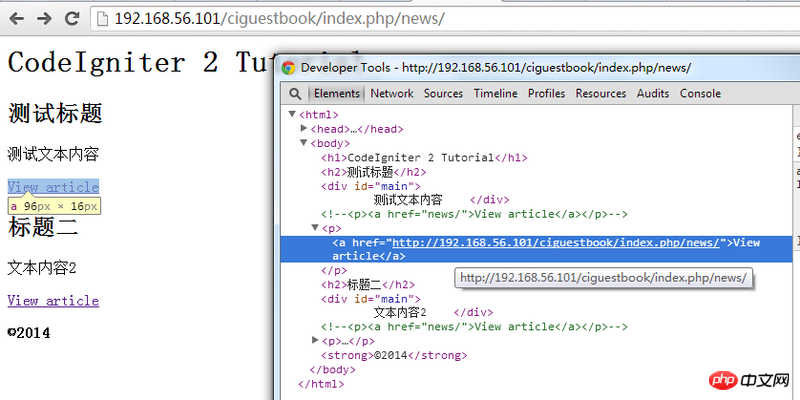Image resolution: width=800 pixels, height=400 pixels.
Task: Open the Timeline tab
Action: [x=495, y=93]
